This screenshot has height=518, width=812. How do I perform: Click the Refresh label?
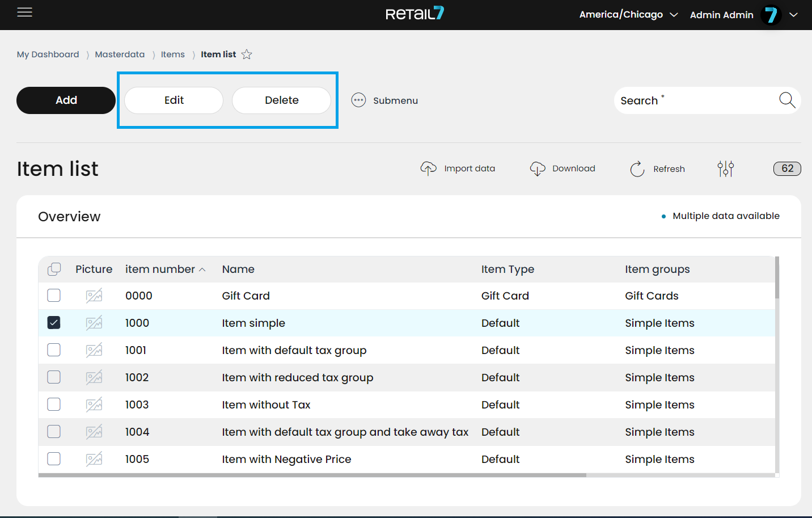(669, 169)
